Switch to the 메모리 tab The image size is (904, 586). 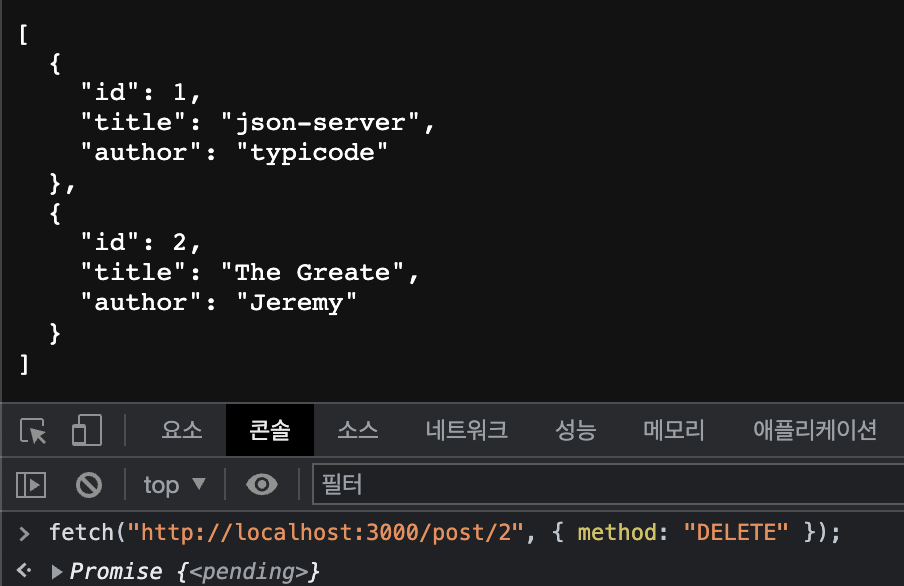coord(674,430)
